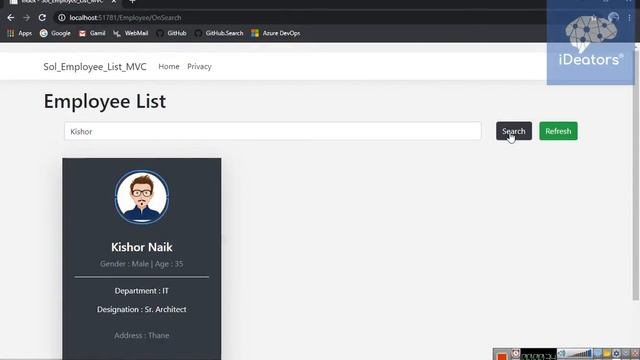Screen dimensions: 640x360
Task: Open the Gamil bookmark
Action: pyautogui.click(x=92, y=33)
